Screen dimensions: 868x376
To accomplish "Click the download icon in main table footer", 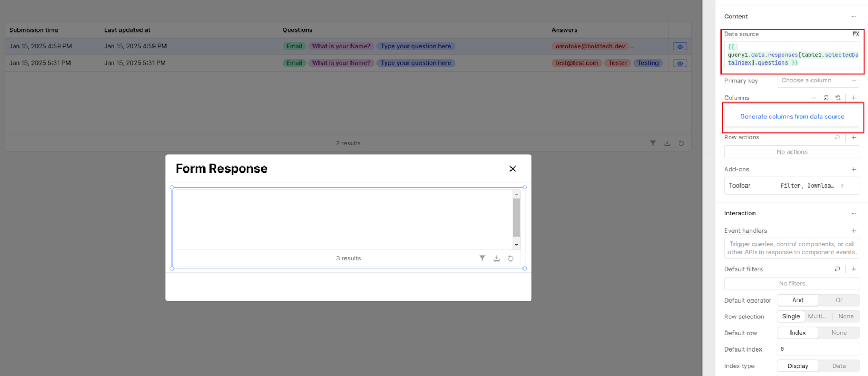I will click(x=667, y=143).
